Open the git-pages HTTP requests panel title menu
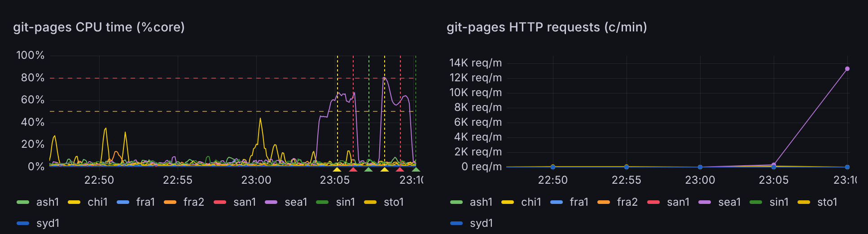The image size is (868, 234). pyautogui.click(x=547, y=27)
